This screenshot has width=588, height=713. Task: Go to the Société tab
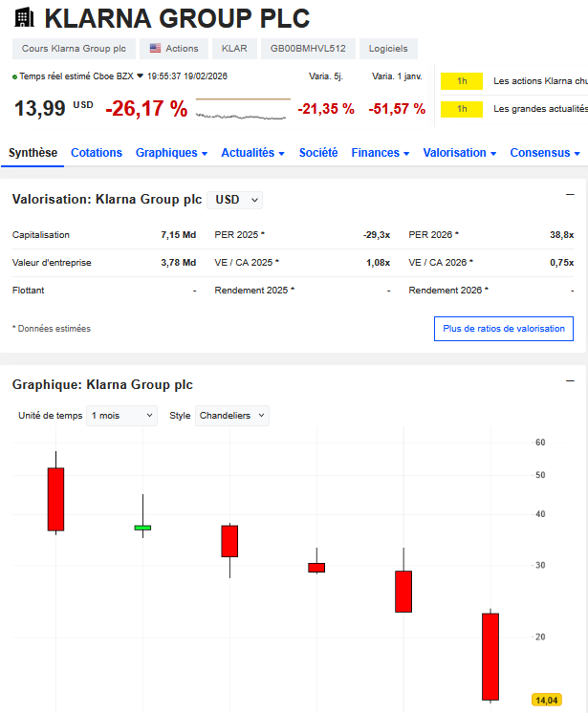tap(318, 153)
